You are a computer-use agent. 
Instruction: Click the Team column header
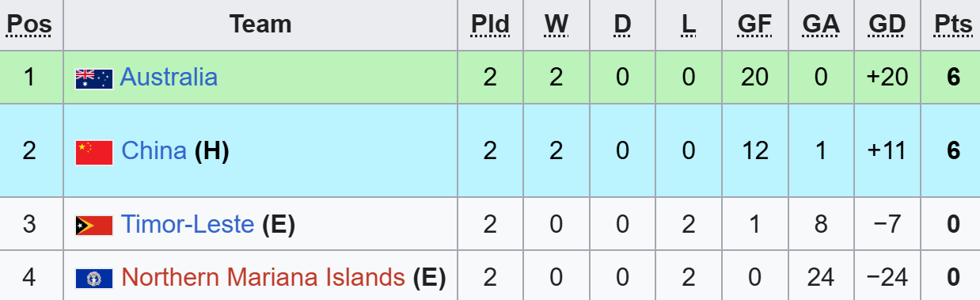point(261,25)
